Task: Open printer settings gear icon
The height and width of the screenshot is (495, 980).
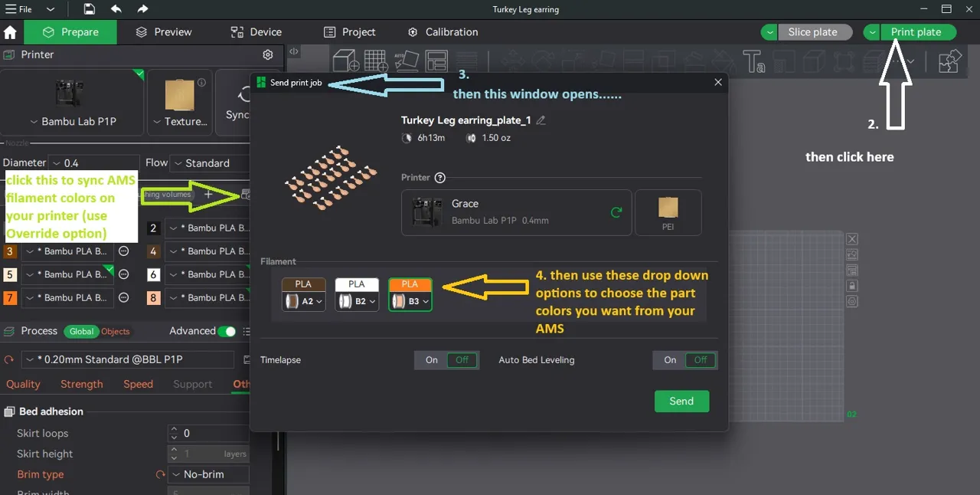Action: pyautogui.click(x=268, y=54)
